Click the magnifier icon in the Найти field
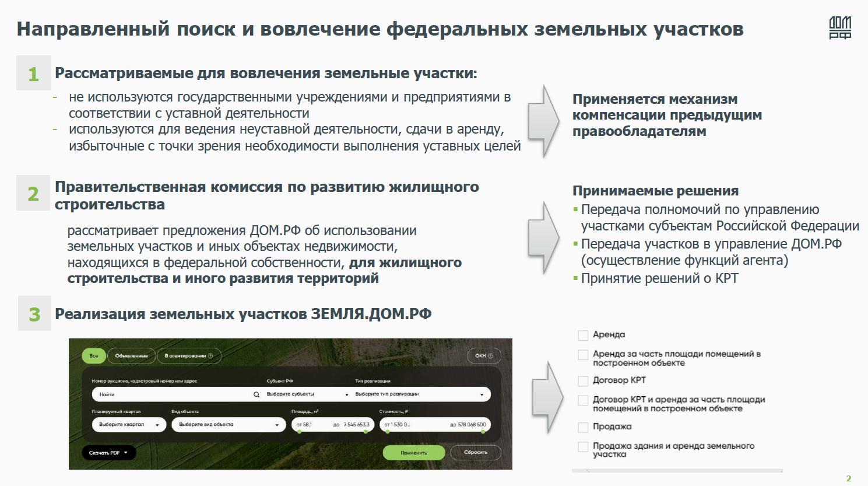The width and height of the screenshot is (868, 486). (256, 394)
